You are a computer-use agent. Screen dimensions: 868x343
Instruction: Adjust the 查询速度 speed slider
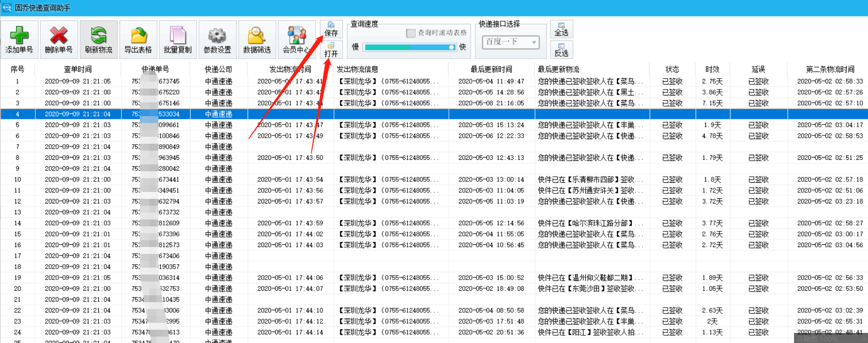[x=409, y=47]
